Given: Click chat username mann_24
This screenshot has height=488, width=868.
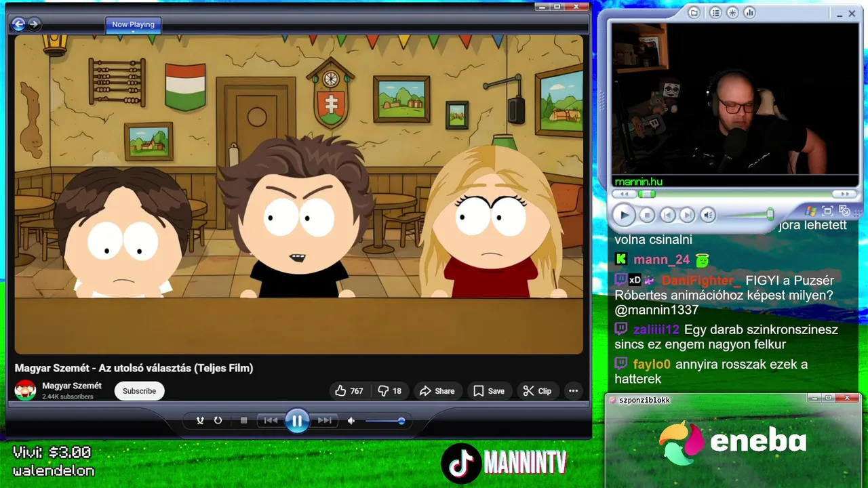Looking at the screenshot, I should coord(662,260).
